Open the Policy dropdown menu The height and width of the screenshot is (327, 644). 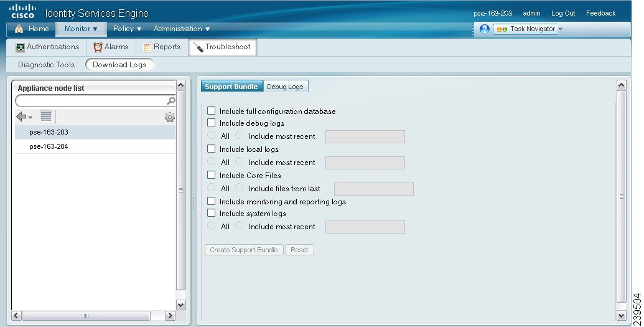[127, 29]
